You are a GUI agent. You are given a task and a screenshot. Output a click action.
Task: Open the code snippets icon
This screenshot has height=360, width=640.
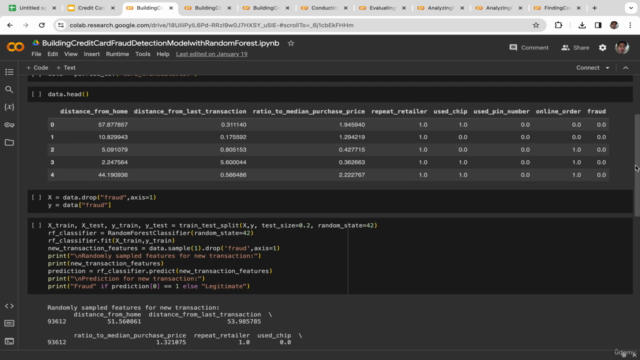[9, 306]
